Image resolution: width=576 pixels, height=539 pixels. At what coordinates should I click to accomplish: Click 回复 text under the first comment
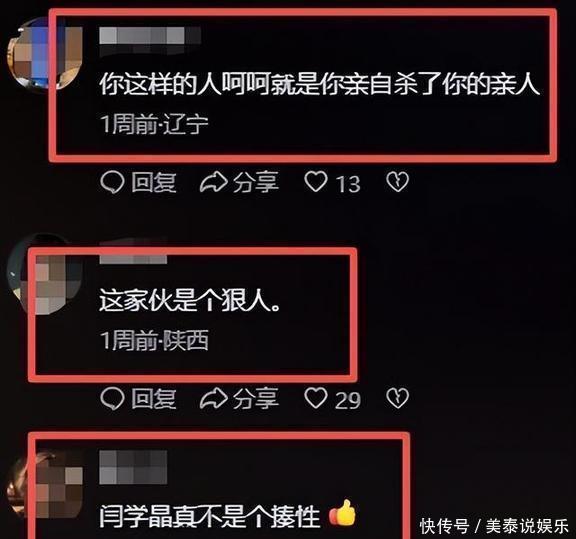click(x=154, y=182)
